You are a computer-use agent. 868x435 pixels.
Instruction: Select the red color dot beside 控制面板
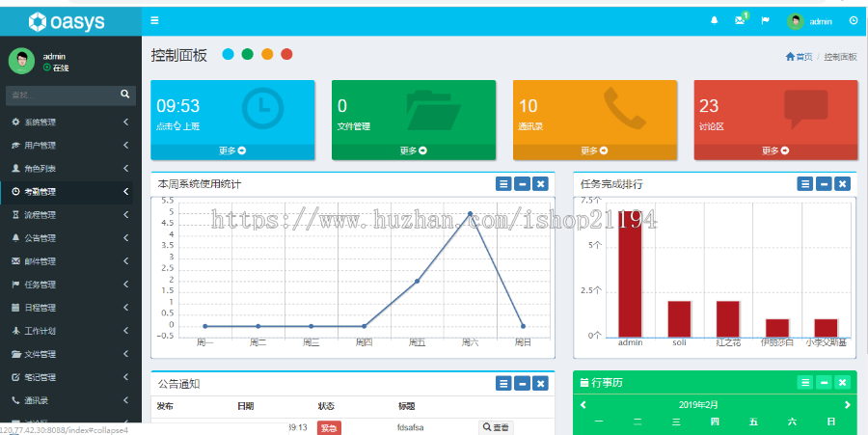click(286, 54)
